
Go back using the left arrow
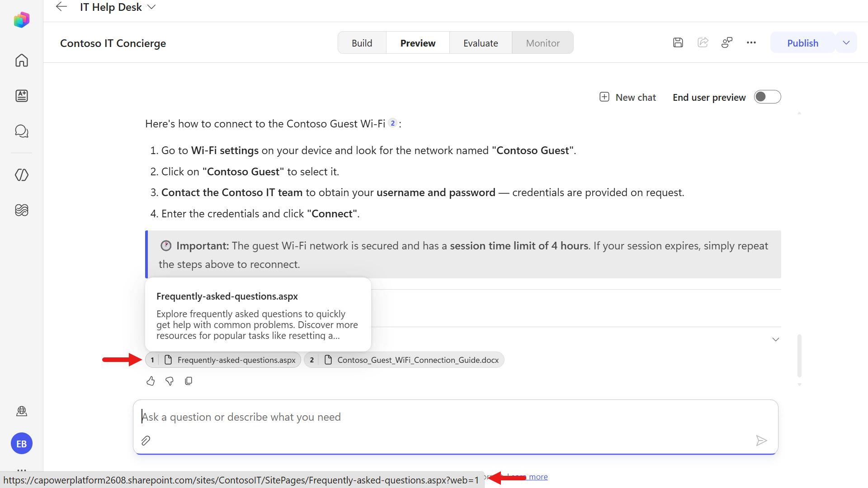pyautogui.click(x=61, y=7)
